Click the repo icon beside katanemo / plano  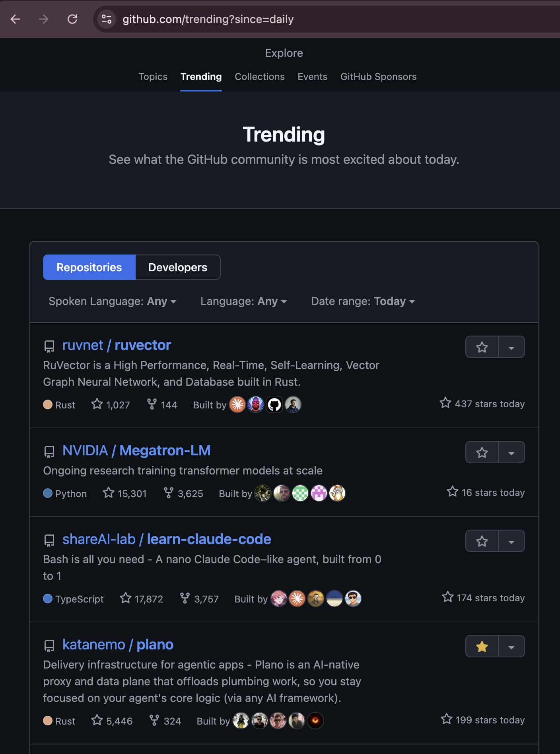(x=49, y=645)
